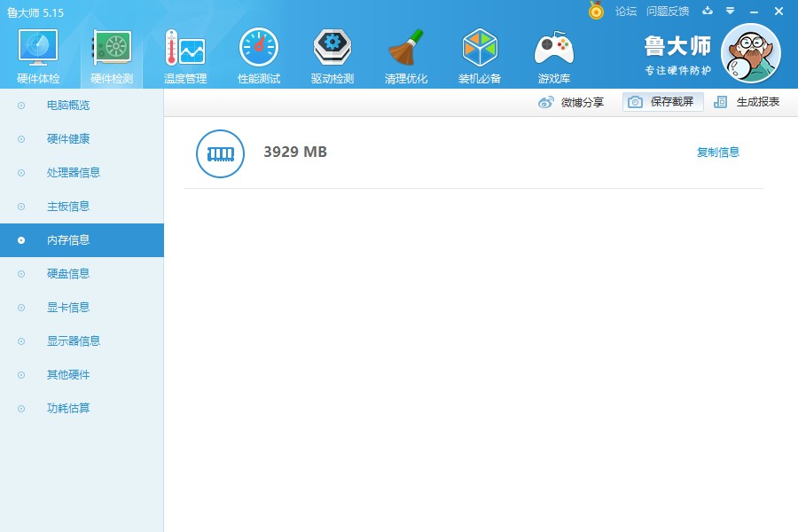
Task: Click the 保存截屏 button
Action: [x=662, y=102]
